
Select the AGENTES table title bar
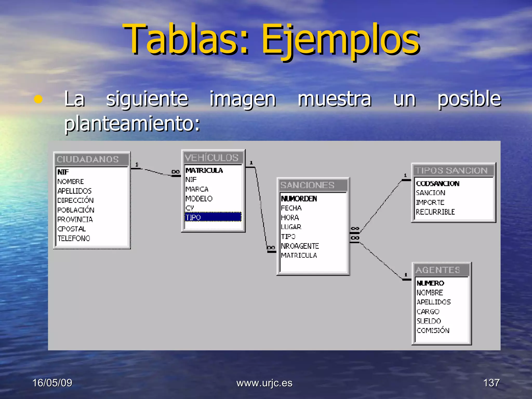(441, 270)
